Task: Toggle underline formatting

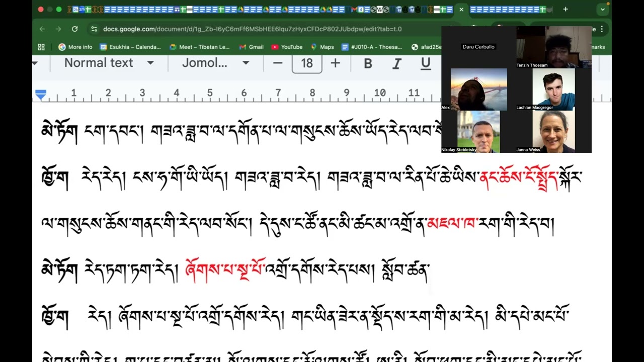Action: [x=426, y=63]
